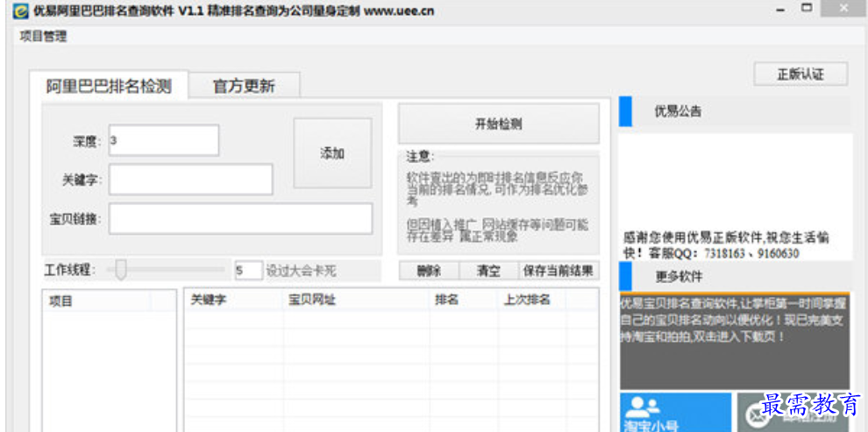The height and width of the screenshot is (432, 868).
Task: Switch to the 官方更新 tab
Action: point(244,86)
